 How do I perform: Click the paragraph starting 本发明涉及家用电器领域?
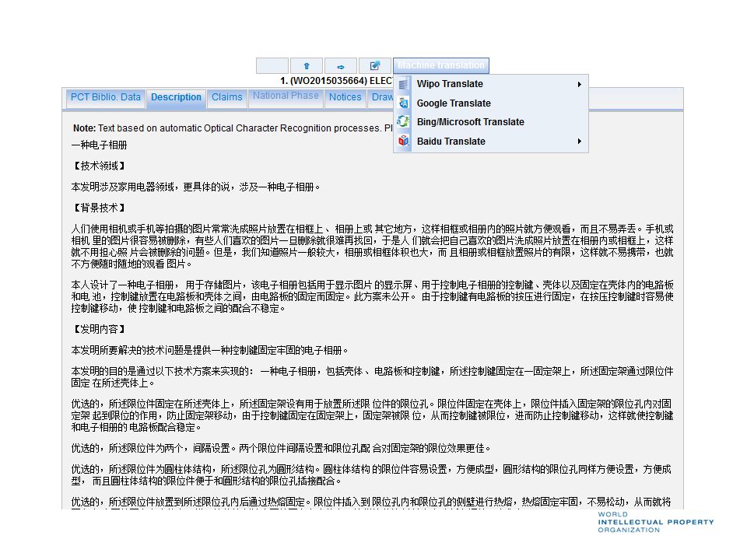point(195,187)
